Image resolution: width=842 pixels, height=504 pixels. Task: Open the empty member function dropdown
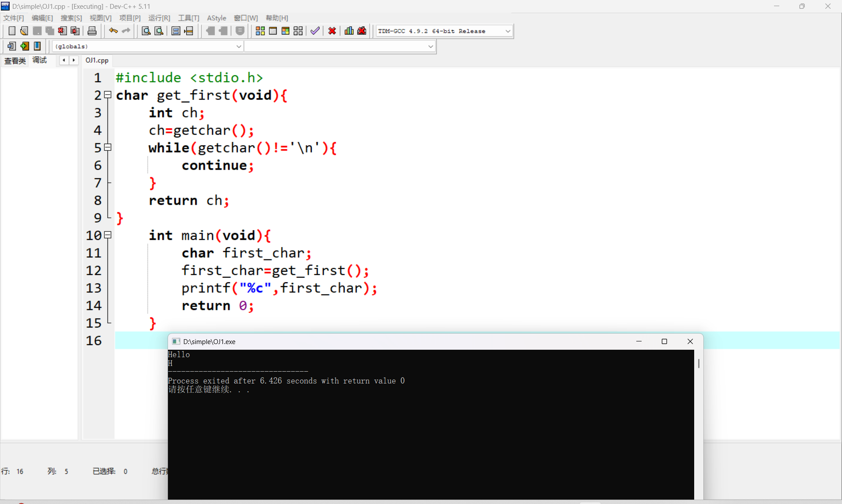tap(430, 46)
